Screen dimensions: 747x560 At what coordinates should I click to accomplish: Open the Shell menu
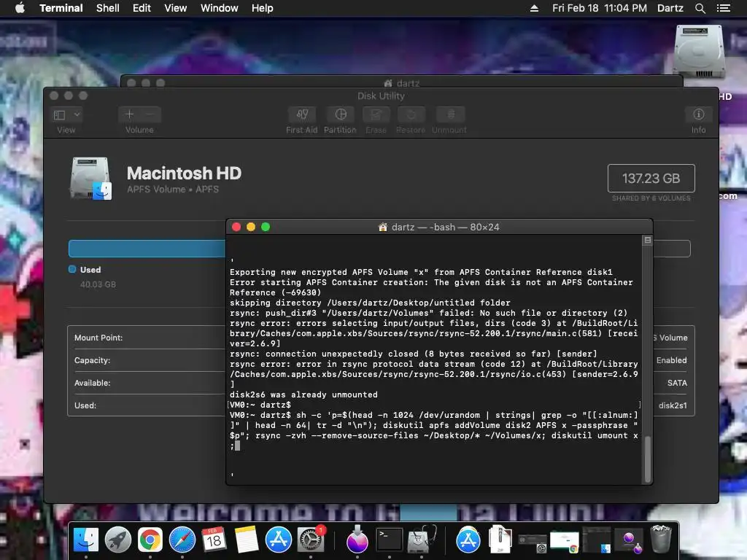[x=108, y=8]
